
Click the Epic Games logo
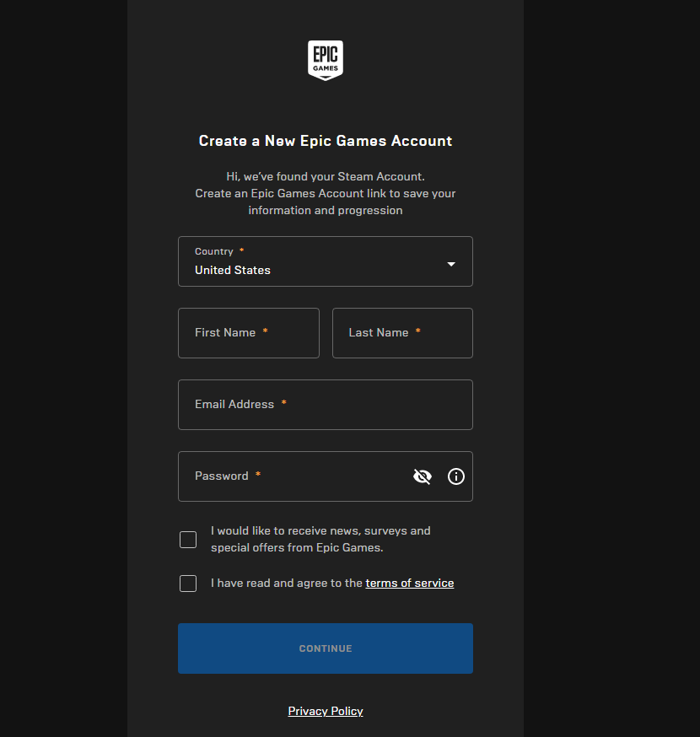[325, 61]
